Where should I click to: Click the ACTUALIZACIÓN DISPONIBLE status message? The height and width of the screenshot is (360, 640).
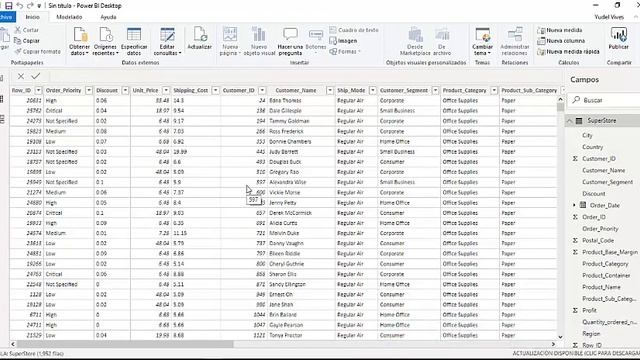576,353
